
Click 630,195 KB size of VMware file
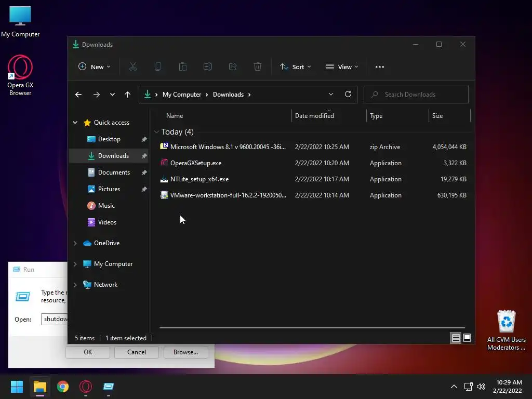pyautogui.click(x=451, y=195)
